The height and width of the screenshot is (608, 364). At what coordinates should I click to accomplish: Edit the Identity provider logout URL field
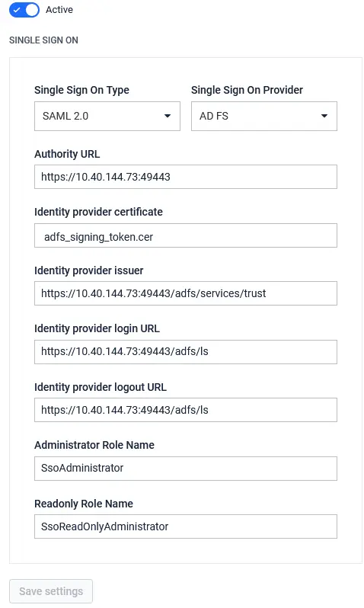[186, 410]
